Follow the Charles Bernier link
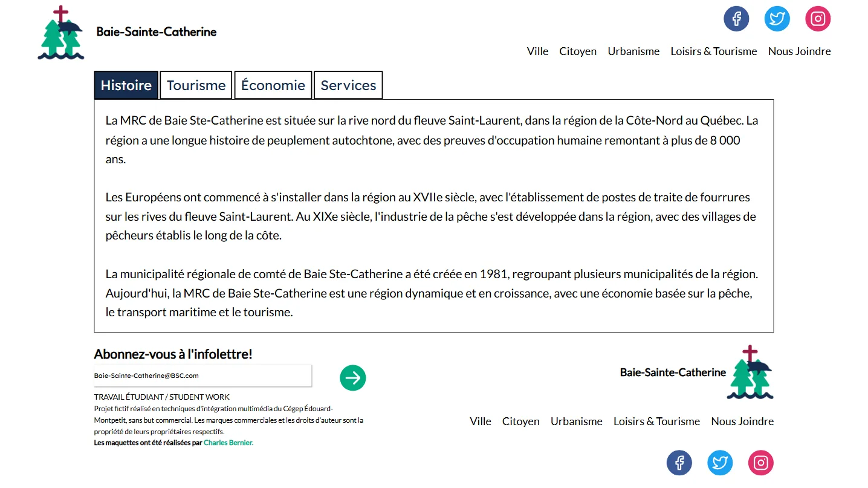This screenshot has height=488, width=868. [228, 443]
